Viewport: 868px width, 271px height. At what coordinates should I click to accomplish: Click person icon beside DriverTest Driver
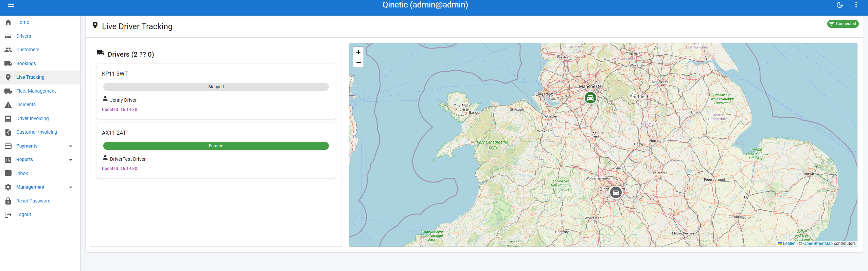[x=105, y=158]
